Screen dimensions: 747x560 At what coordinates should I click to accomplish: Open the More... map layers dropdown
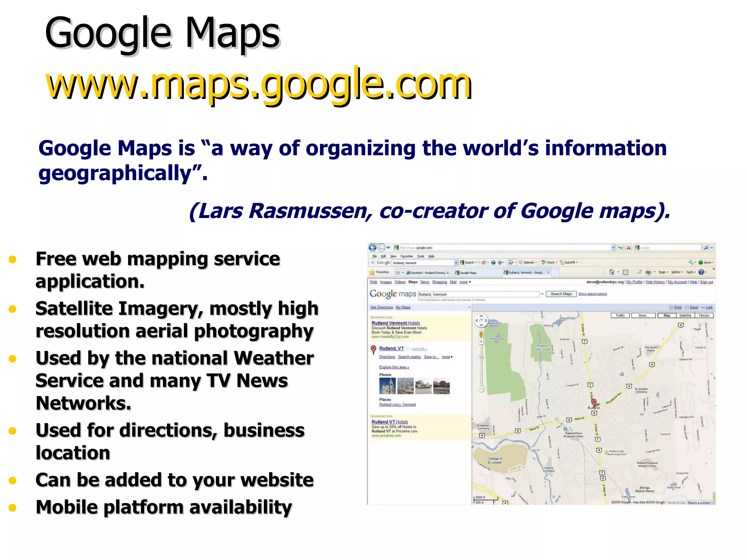pyautogui.click(x=643, y=315)
